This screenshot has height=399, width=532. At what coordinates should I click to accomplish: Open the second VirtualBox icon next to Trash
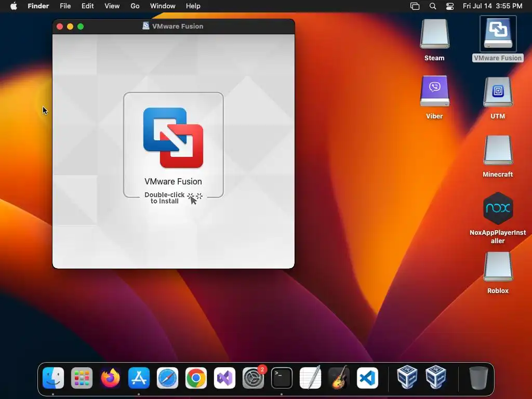coord(436,377)
